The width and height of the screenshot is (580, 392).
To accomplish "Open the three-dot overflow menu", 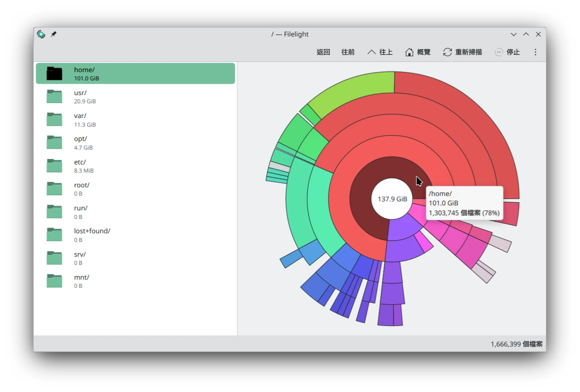I will click(x=535, y=52).
